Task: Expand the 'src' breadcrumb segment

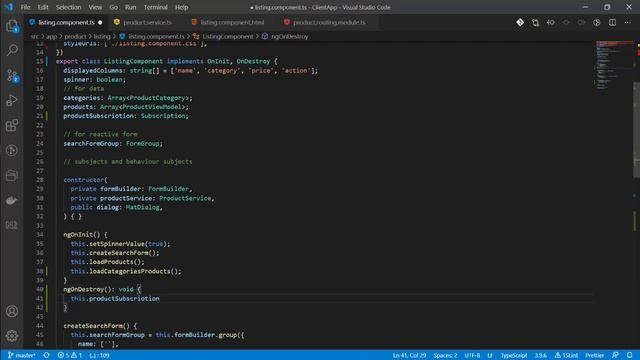Action: (x=35, y=36)
